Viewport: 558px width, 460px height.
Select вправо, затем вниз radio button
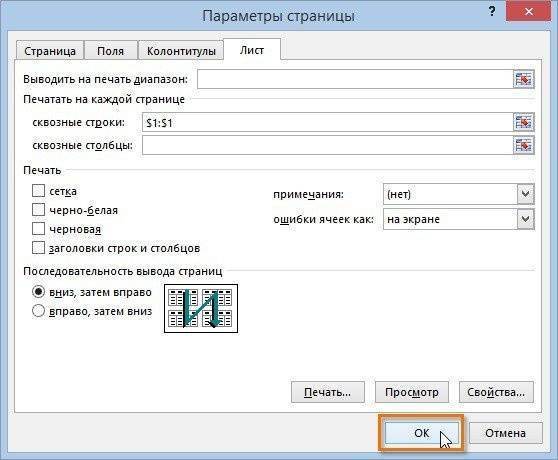coord(38,311)
